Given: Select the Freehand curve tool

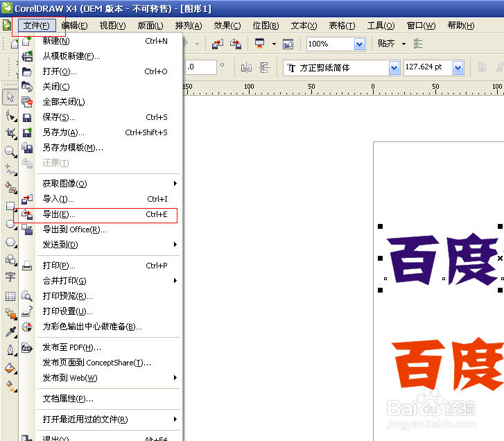Looking at the screenshot, I should (x=10, y=170).
